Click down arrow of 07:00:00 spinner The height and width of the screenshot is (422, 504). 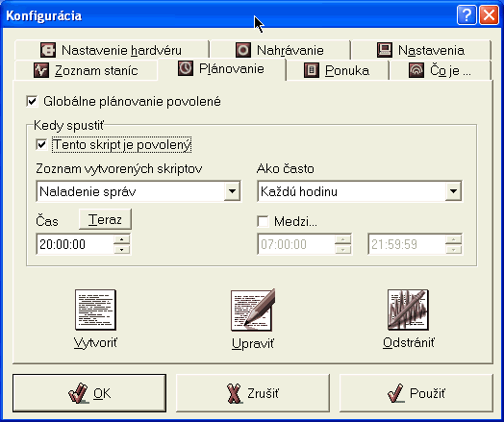pos(342,249)
